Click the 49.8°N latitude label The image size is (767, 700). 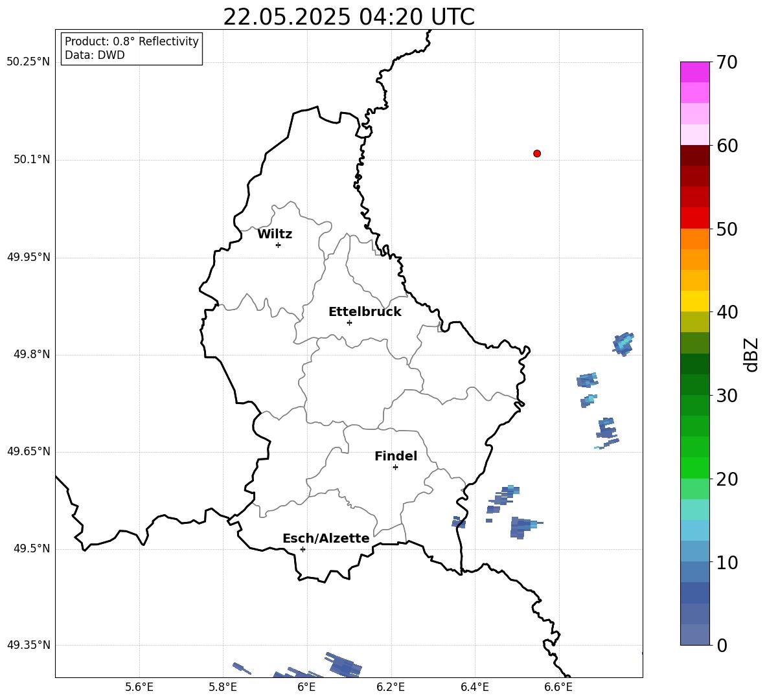pos(32,354)
